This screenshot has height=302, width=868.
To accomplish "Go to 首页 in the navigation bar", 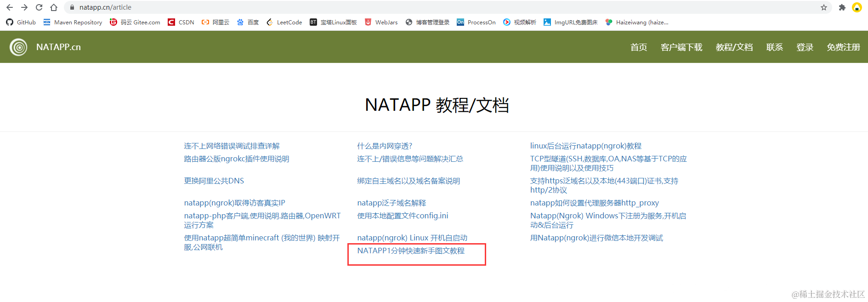I will [639, 47].
